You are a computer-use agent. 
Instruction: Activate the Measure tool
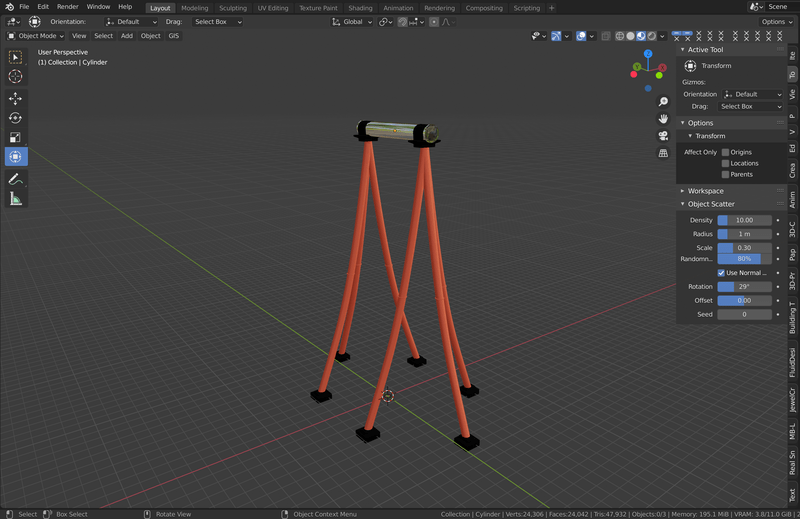[15, 199]
